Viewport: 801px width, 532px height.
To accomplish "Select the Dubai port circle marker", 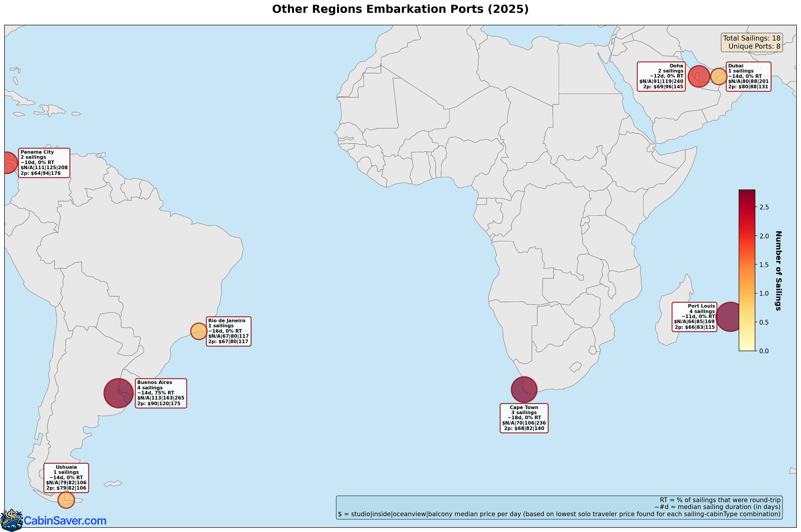I will click(x=718, y=77).
